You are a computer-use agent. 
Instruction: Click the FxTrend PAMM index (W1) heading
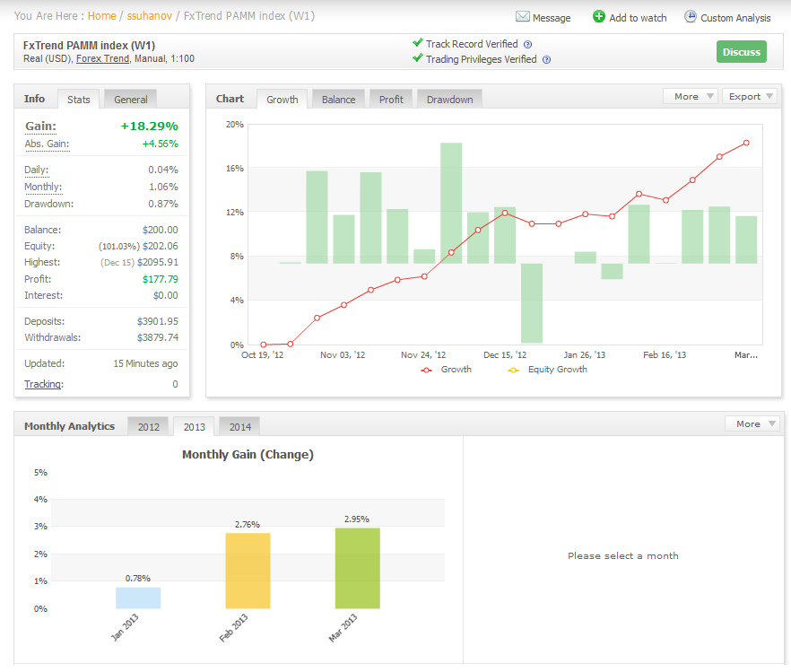(90, 46)
